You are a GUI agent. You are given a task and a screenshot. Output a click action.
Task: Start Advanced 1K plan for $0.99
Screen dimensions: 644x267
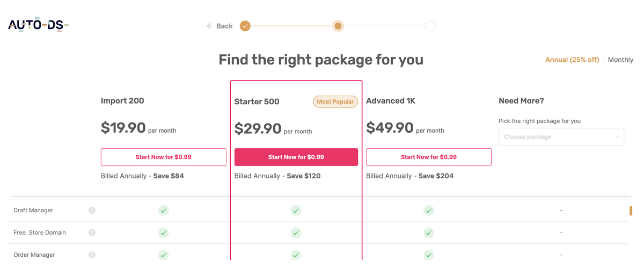coord(429,157)
